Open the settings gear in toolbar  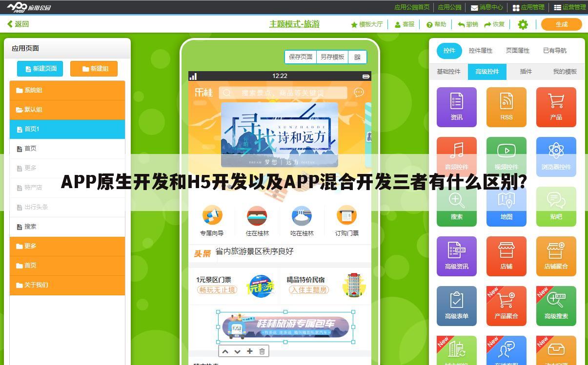523,24
